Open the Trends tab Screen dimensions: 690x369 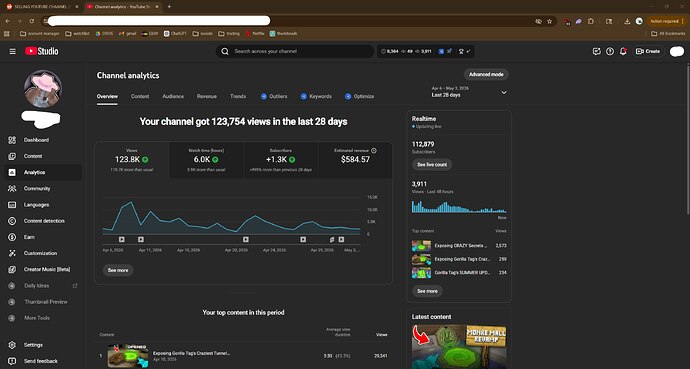pyautogui.click(x=238, y=96)
